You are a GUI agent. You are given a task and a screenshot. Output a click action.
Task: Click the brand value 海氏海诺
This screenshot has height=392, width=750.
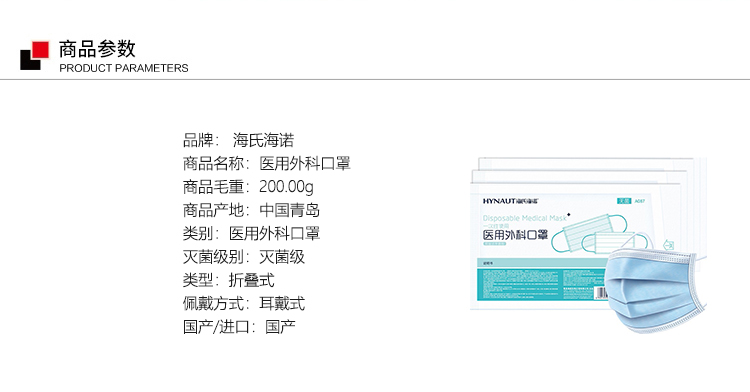(264, 141)
